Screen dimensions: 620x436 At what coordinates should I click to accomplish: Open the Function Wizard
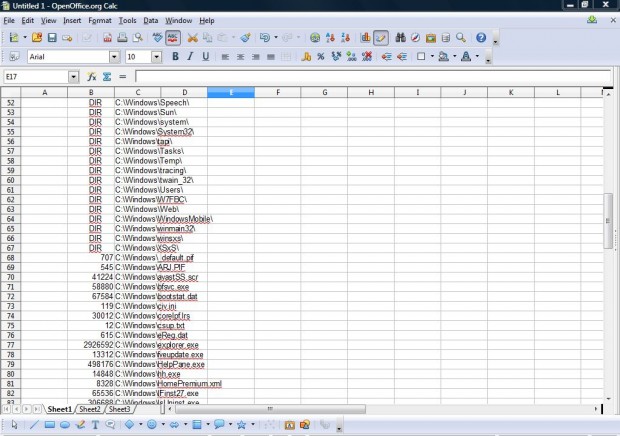pos(92,77)
